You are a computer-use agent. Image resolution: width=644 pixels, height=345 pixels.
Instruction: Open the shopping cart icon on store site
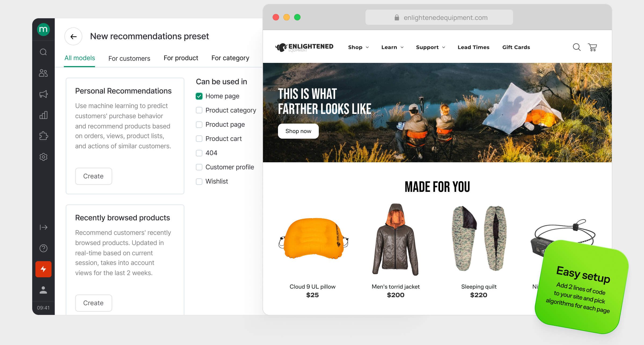click(592, 47)
